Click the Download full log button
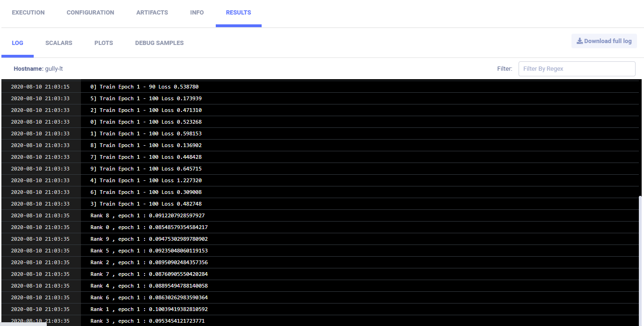 [604, 41]
